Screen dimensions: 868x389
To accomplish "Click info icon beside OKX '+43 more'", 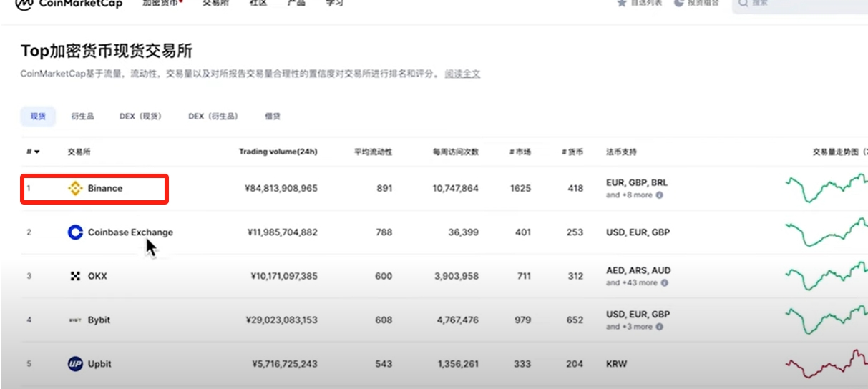I will tap(664, 282).
